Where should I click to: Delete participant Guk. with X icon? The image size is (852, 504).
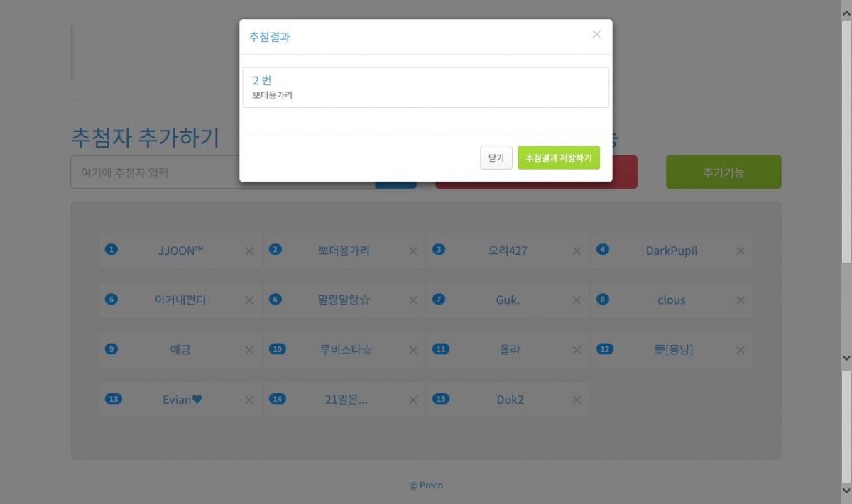(x=577, y=300)
